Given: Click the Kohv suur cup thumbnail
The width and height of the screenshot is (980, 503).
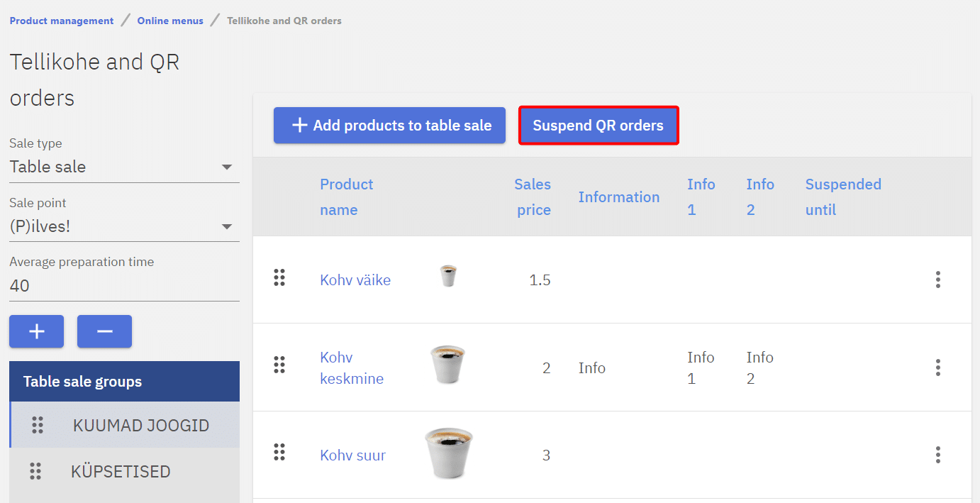Looking at the screenshot, I should (448, 453).
